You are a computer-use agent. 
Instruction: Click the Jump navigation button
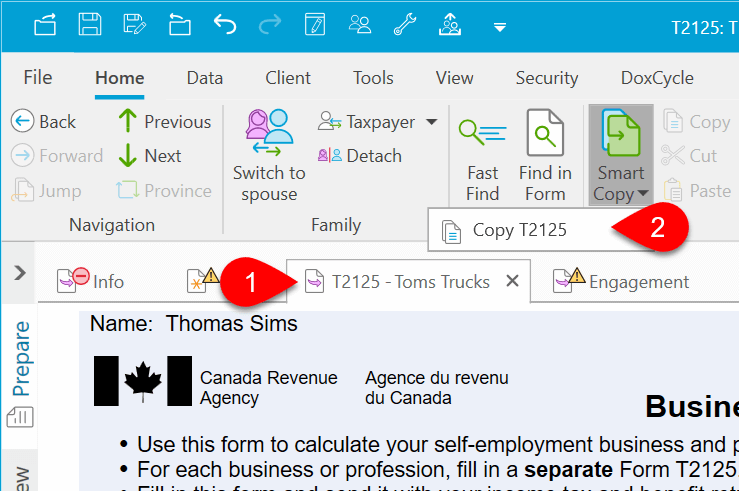point(46,190)
